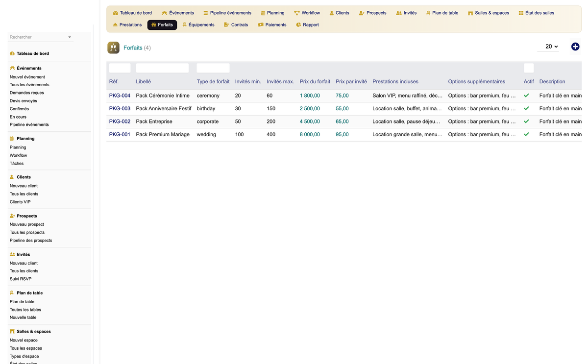Click the Forfaits champagne glasses logo icon
588x364 pixels.
(113, 48)
